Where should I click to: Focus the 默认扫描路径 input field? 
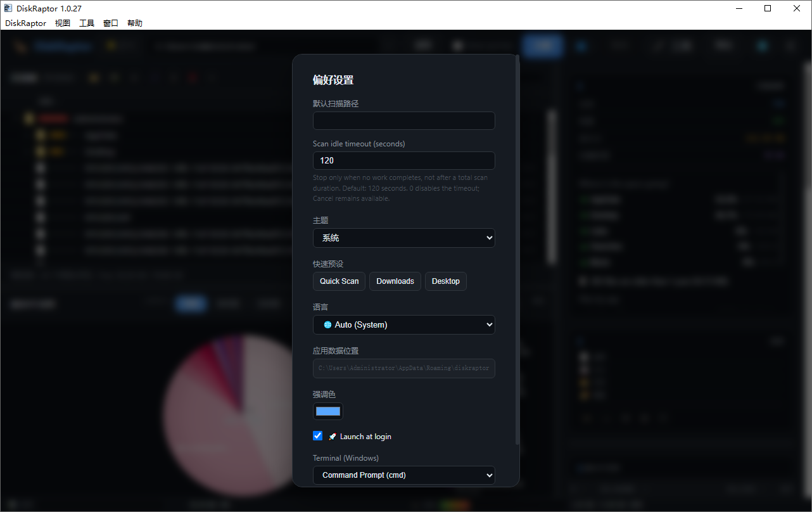point(404,121)
